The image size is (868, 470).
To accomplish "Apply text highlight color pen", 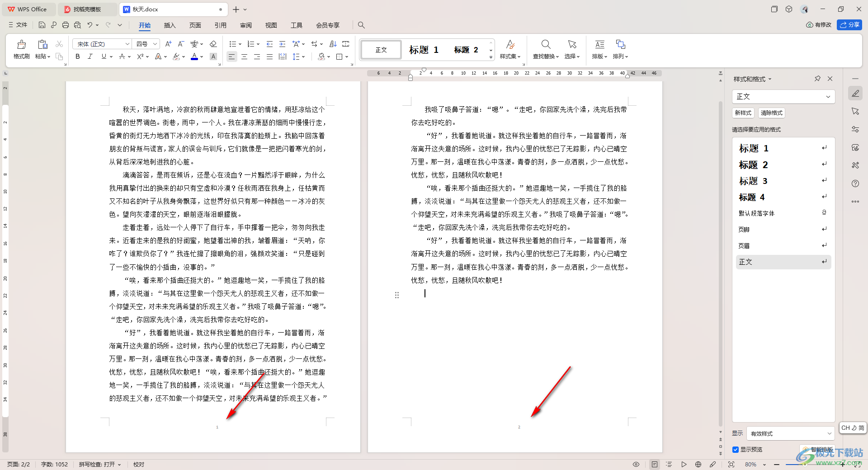I will (x=176, y=56).
